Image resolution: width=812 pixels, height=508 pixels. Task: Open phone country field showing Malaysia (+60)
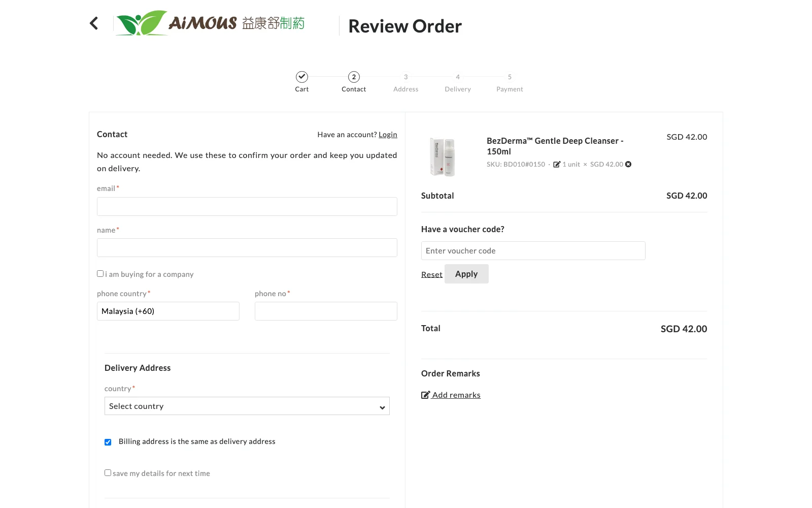(x=168, y=311)
